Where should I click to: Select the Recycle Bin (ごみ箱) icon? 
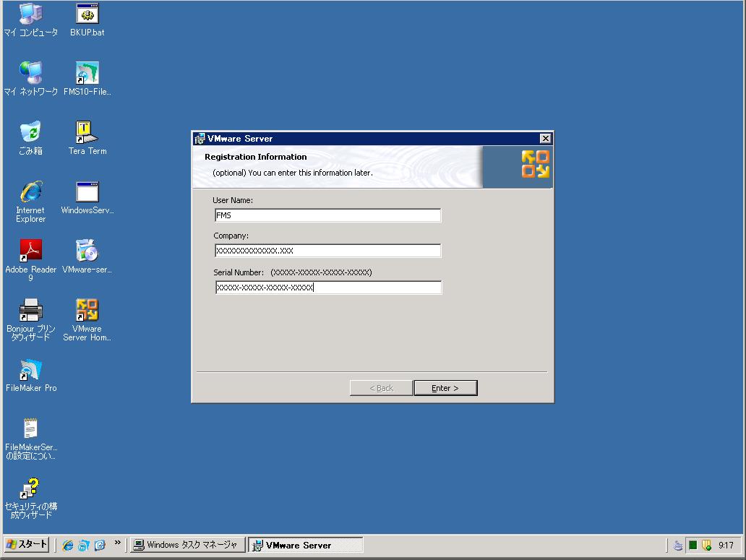31,138
